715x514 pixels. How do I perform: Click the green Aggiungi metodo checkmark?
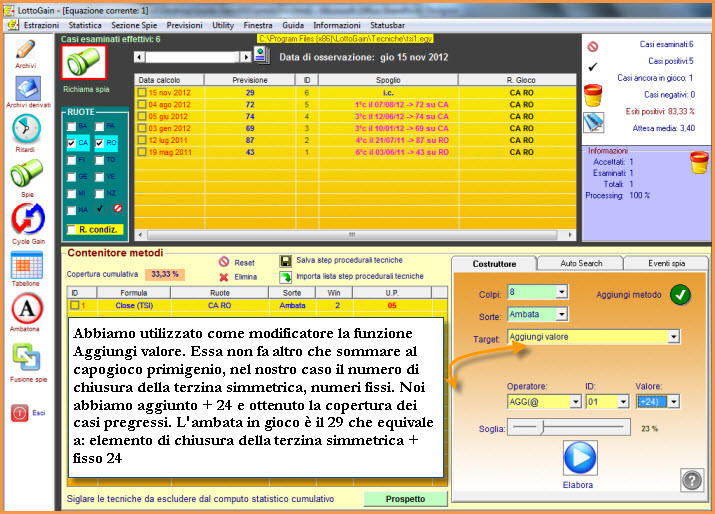[x=680, y=295]
